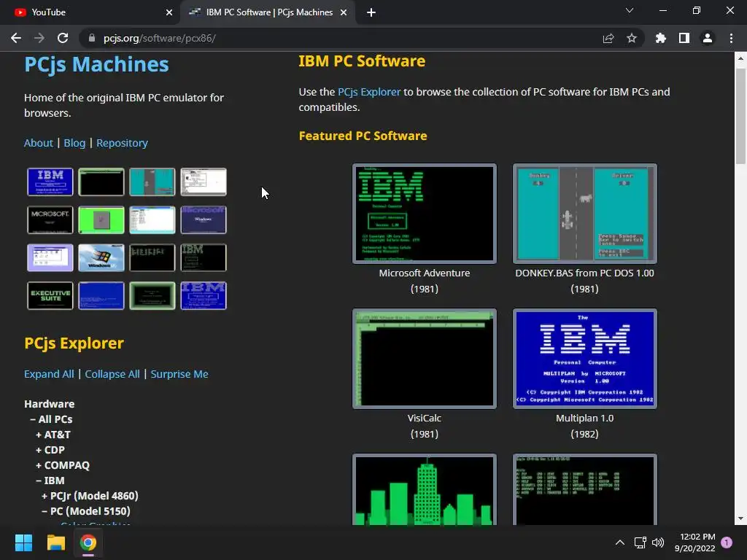Open the green city skyline screenshot
This screenshot has width=747, height=560.
point(425,489)
